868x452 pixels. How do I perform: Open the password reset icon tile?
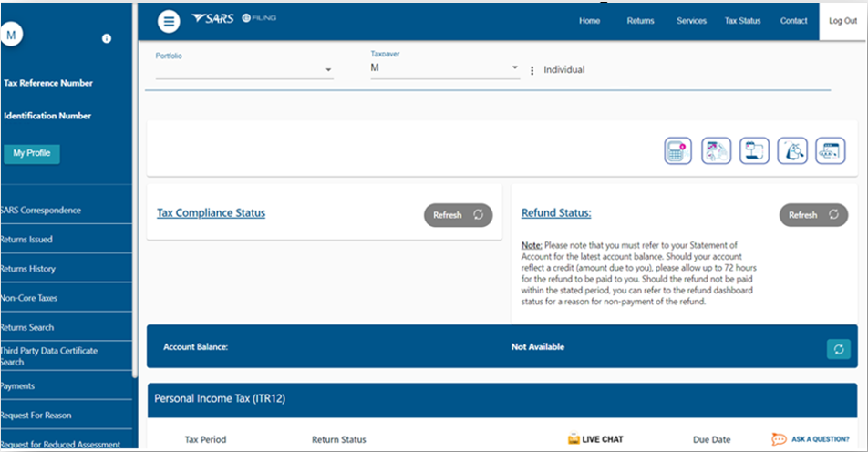coord(831,150)
